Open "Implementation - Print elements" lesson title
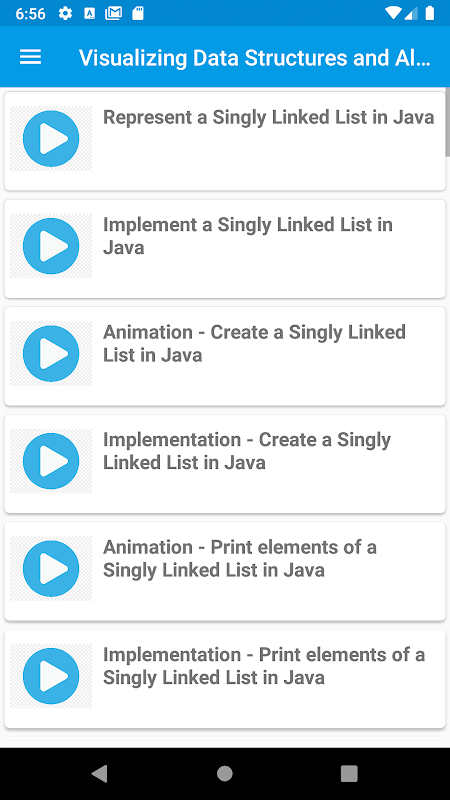The image size is (450, 800). tap(264, 666)
